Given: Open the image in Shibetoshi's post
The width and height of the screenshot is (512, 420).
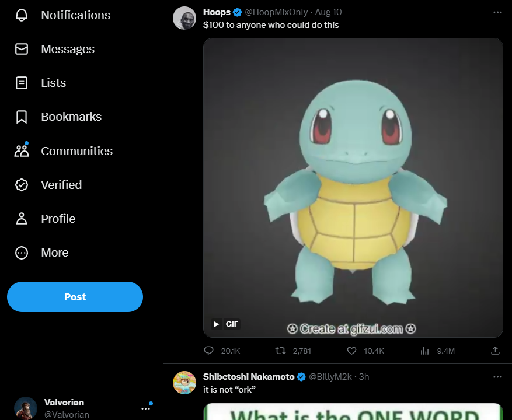Looking at the screenshot, I should (353, 412).
